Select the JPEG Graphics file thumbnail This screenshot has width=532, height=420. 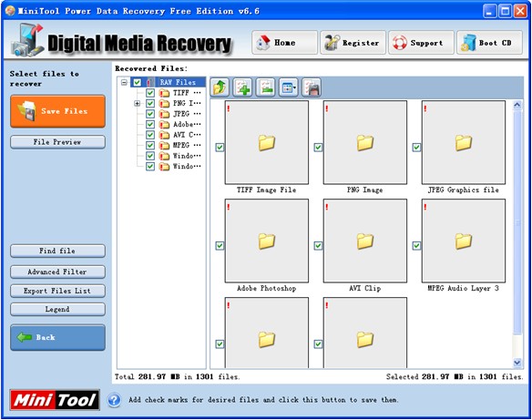464,142
